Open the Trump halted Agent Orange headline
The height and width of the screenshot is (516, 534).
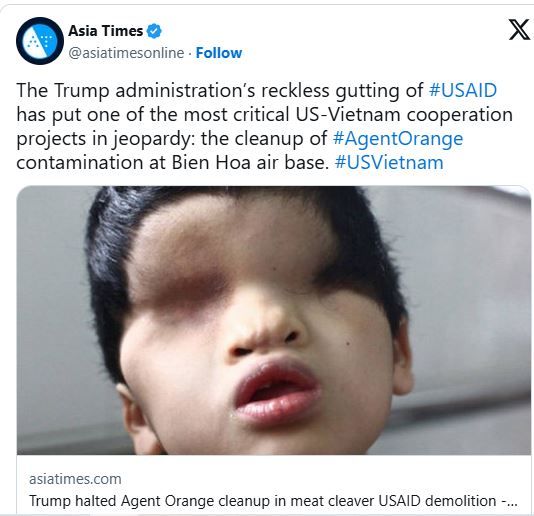(273, 501)
